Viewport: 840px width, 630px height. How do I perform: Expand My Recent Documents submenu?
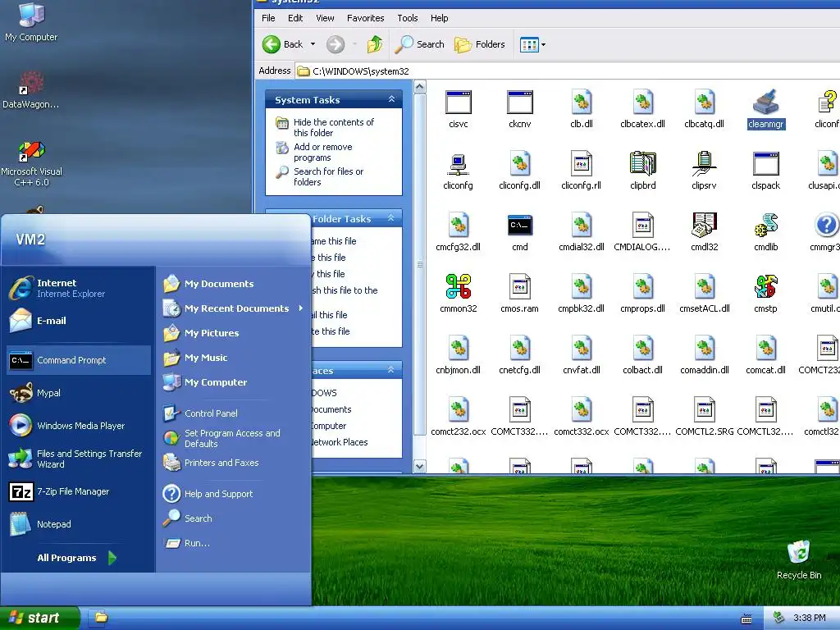point(234,308)
